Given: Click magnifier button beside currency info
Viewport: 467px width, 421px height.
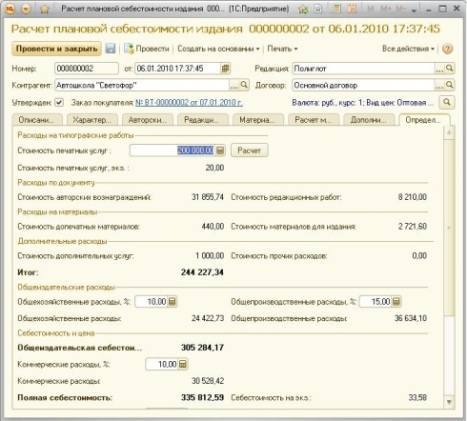Looking at the screenshot, I should tap(447, 102).
